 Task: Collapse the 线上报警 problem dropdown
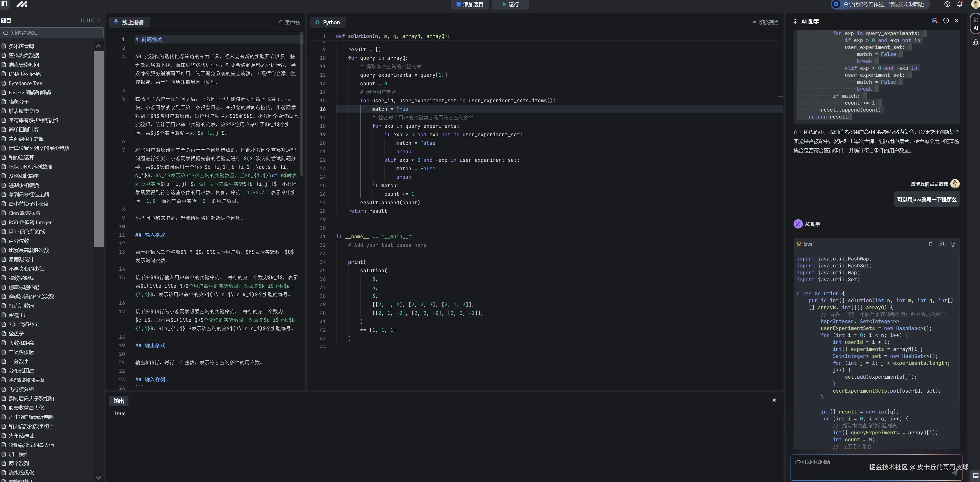129,22
